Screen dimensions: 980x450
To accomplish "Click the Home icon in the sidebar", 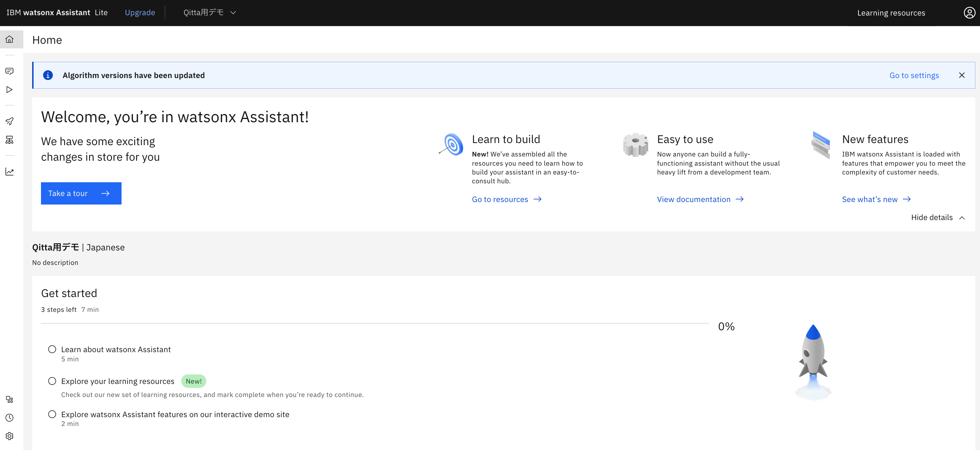I will (x=10, y=39).
